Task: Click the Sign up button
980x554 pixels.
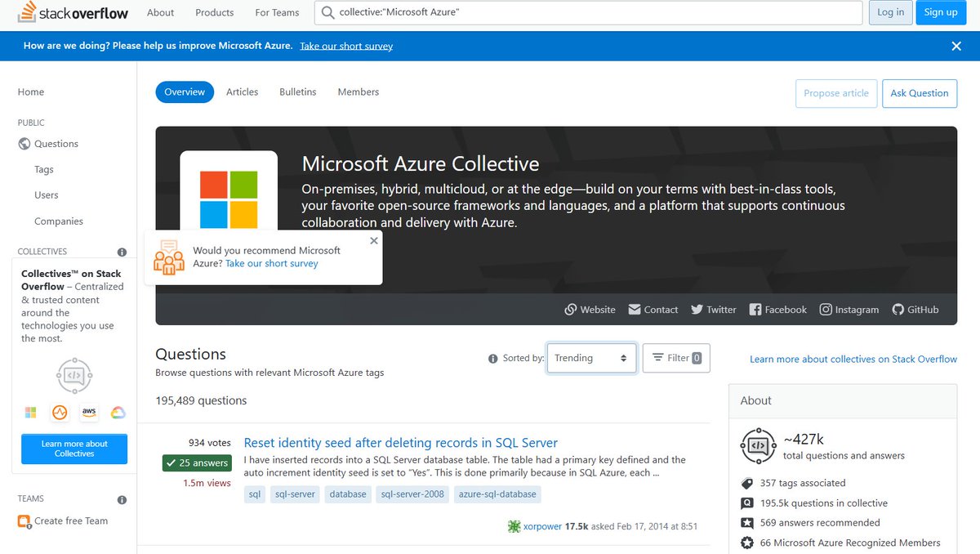Action: [941, 12]
